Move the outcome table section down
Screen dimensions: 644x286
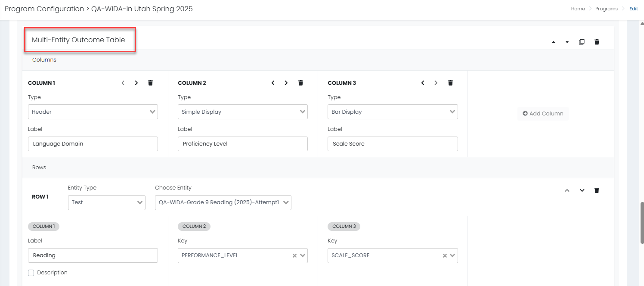coord(567,42)
